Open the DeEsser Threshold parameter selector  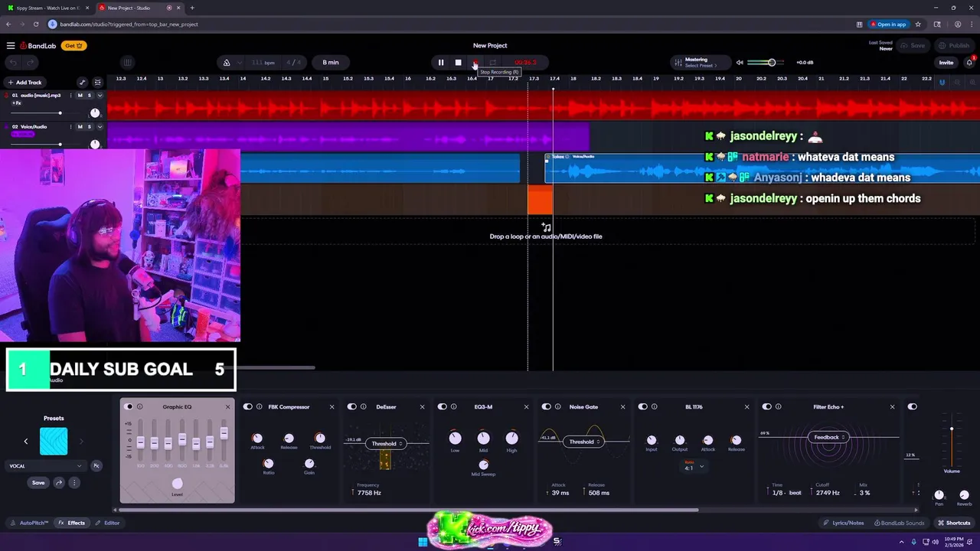pos(387,444)
